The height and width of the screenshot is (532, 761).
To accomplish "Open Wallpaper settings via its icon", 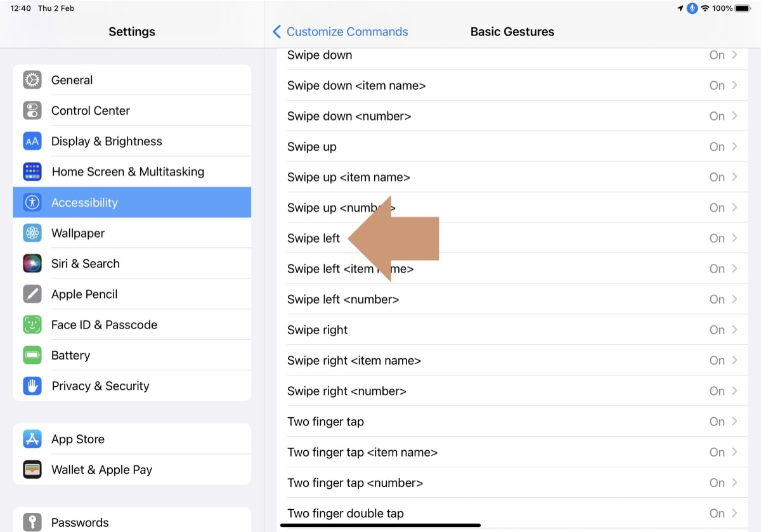I will click(32, 233).
